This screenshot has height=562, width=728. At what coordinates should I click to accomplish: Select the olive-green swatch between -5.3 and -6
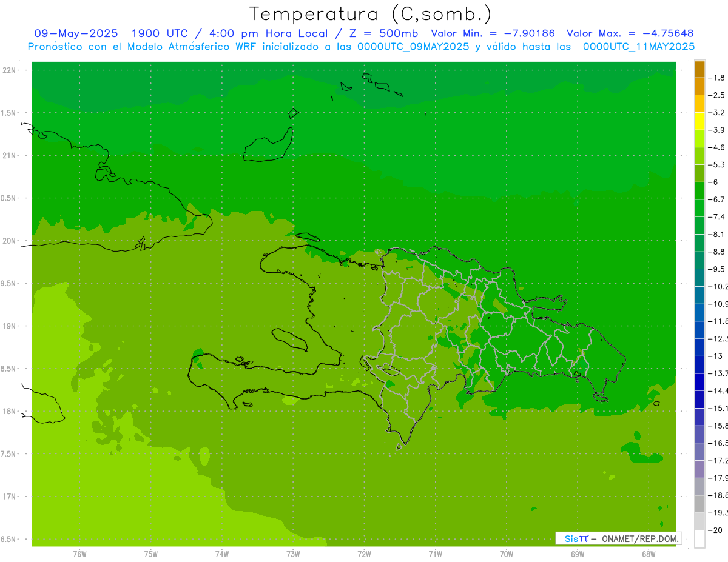[x=699, y=173]
